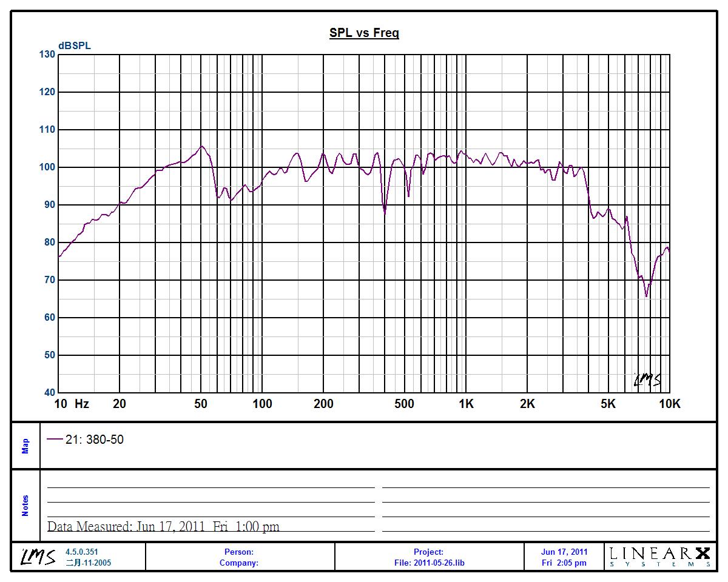Click the curve's deepest dip near 8 kHz

click(x=646, y=296)
